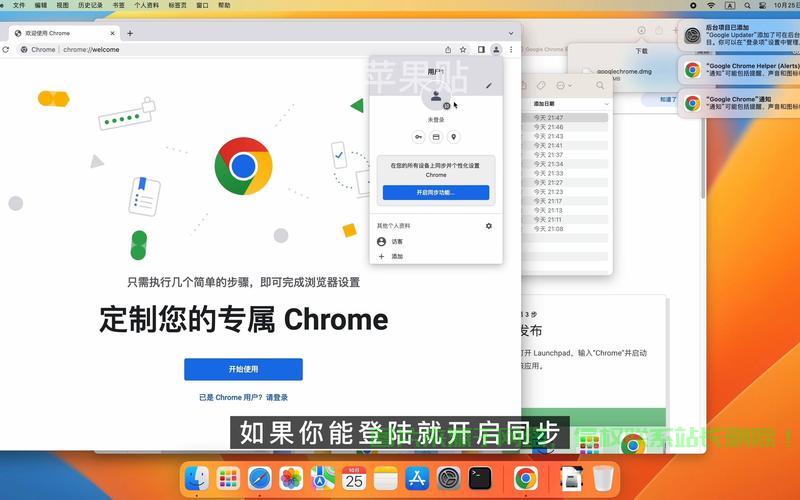Open Notes from the Dock
Viewport: 800px width, 500px height.
click(385, 479)
